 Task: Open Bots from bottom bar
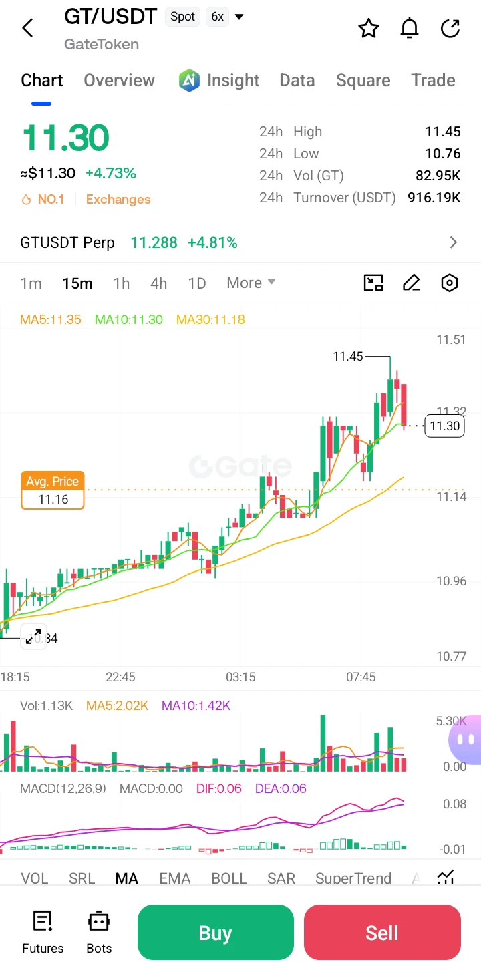click(99, 931)
